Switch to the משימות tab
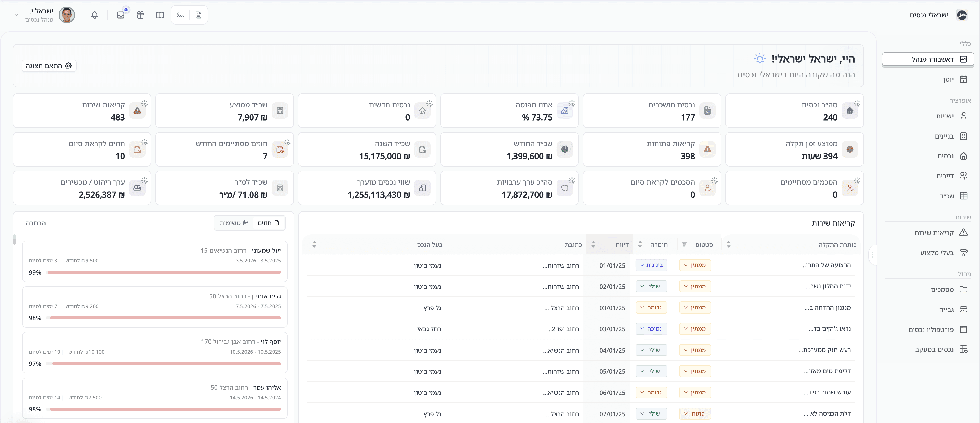The image size is (980, 423). click(x=234, y=223)
